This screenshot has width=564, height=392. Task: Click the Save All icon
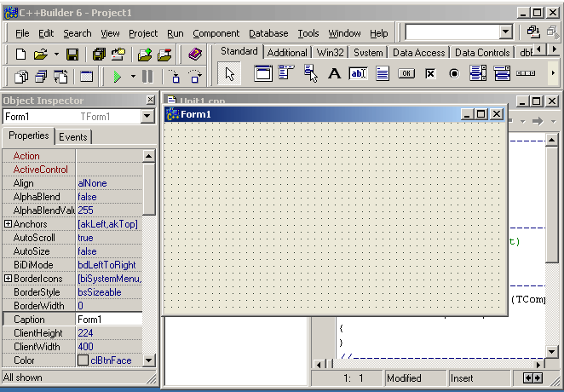point(99,55)
